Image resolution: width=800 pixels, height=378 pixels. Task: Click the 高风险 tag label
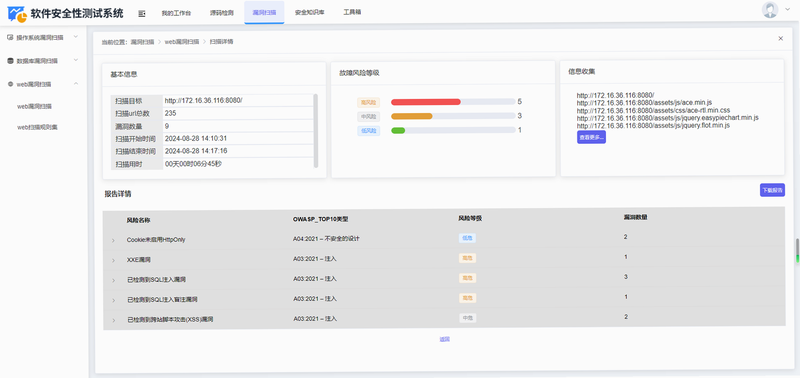tap(368, 103)
